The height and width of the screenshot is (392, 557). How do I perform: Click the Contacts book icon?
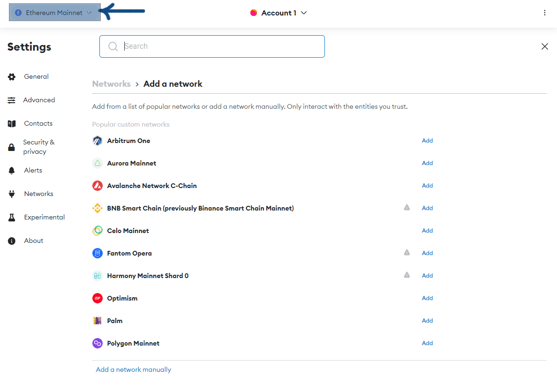(x=12, y=124)
